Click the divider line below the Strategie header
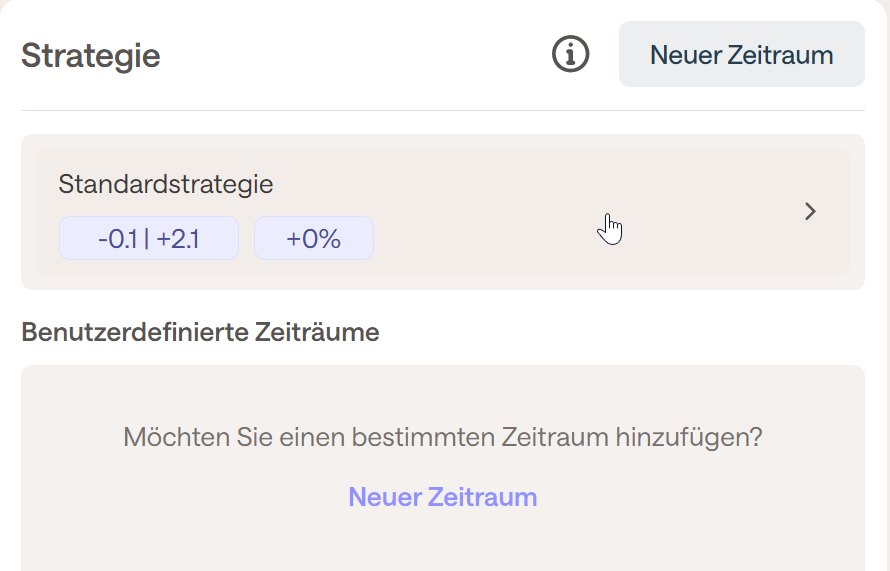 442,110
